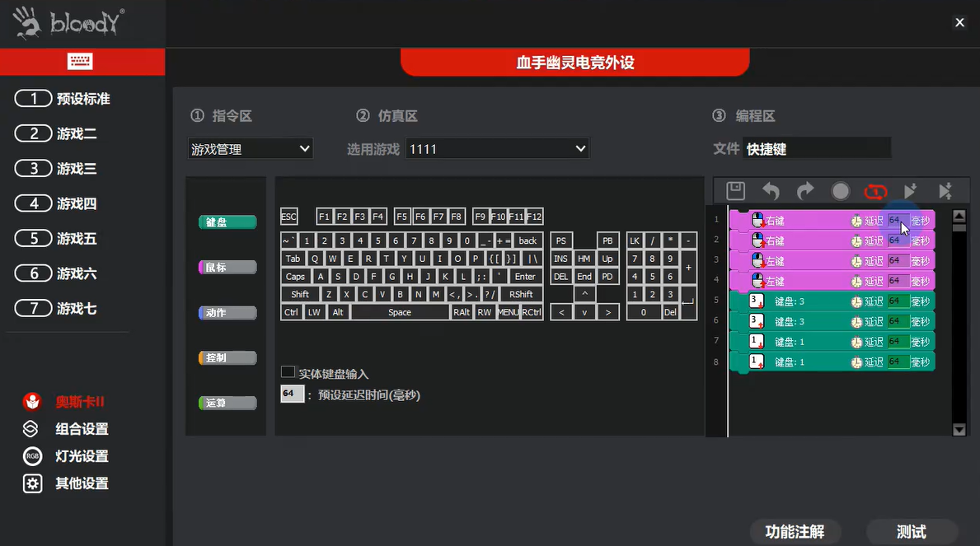Click the 测试 button
This screenshot has height=546, width=980.
coord(912,532)
